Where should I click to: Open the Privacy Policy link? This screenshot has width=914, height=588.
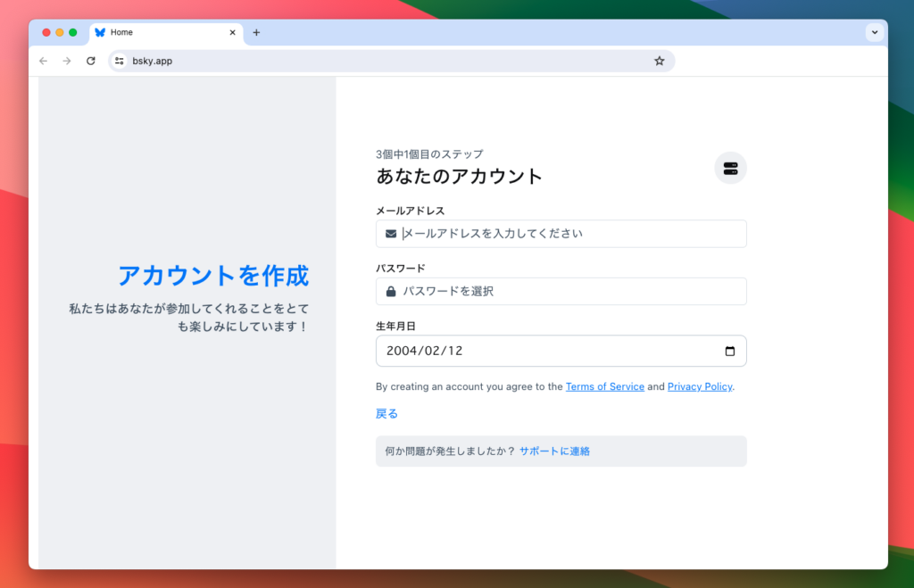coord(699,387)
